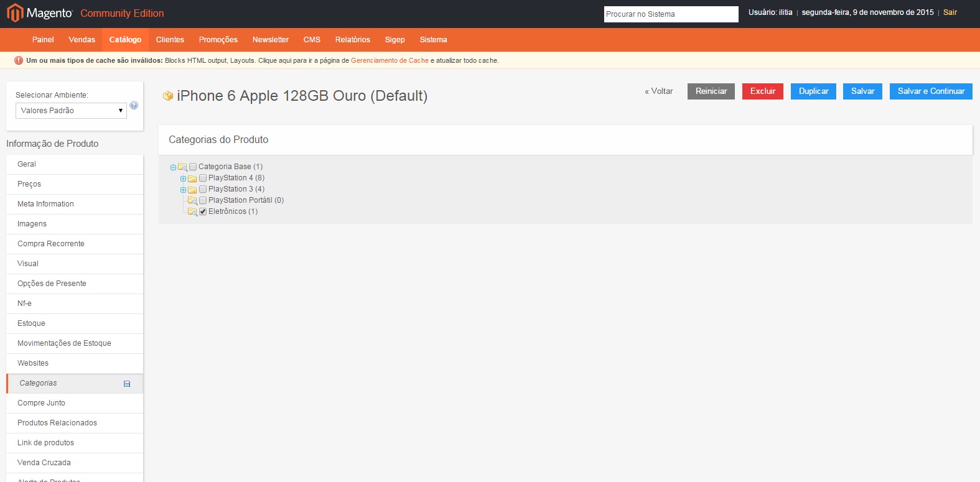Viewport: 980px width, 482px height.
Task: Click the PlayStation 4 folder icon
Action: 192,178
